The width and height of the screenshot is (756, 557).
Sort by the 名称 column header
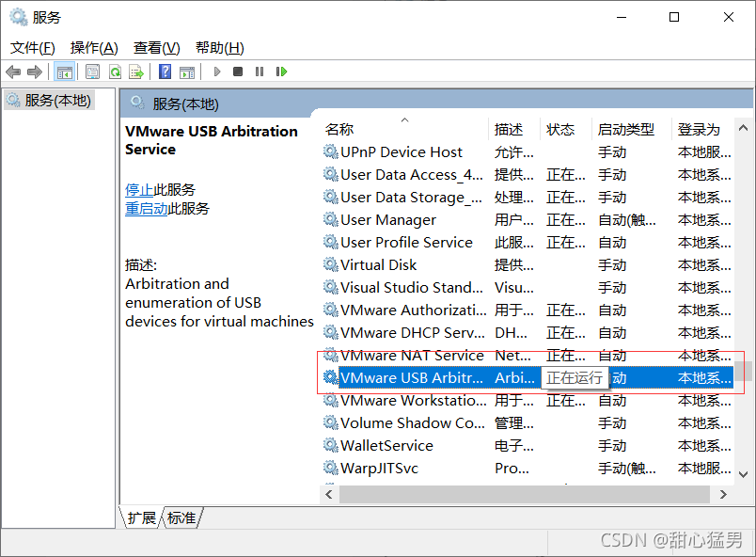[403, 129]
